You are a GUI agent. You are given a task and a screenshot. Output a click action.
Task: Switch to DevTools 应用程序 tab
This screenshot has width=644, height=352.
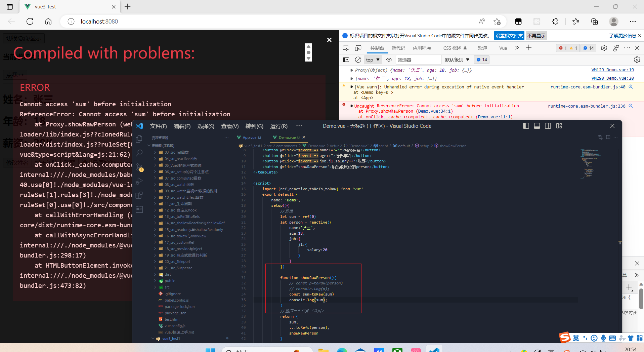[422, 48]
